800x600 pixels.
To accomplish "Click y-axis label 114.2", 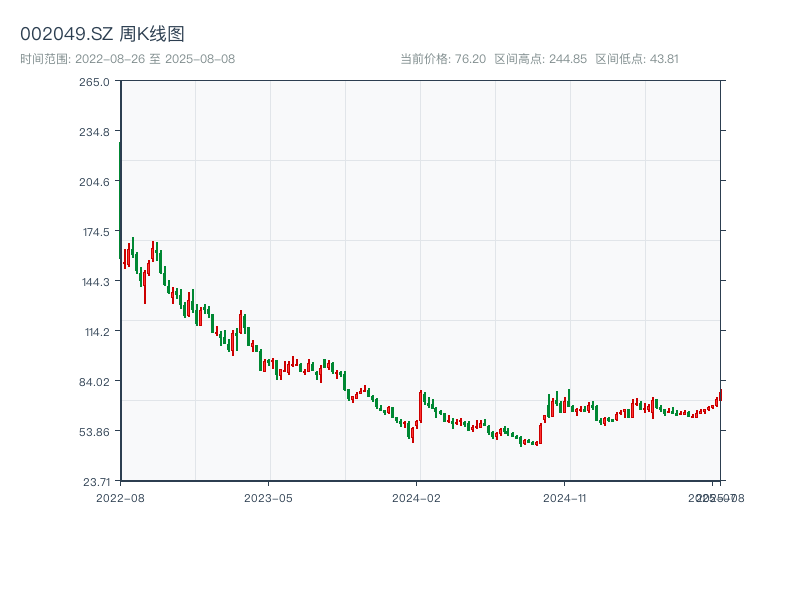I will 97,332.
